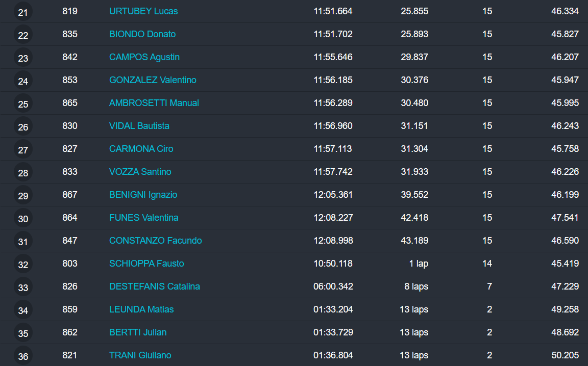Viewport: 588px width, 366px height.
Task: Open driver URTUBEY Lucas's profile link
Action: [x=143, y=11]
